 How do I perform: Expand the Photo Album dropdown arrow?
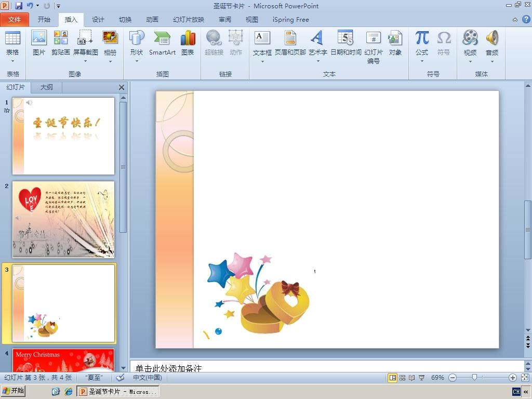(110, 61)
